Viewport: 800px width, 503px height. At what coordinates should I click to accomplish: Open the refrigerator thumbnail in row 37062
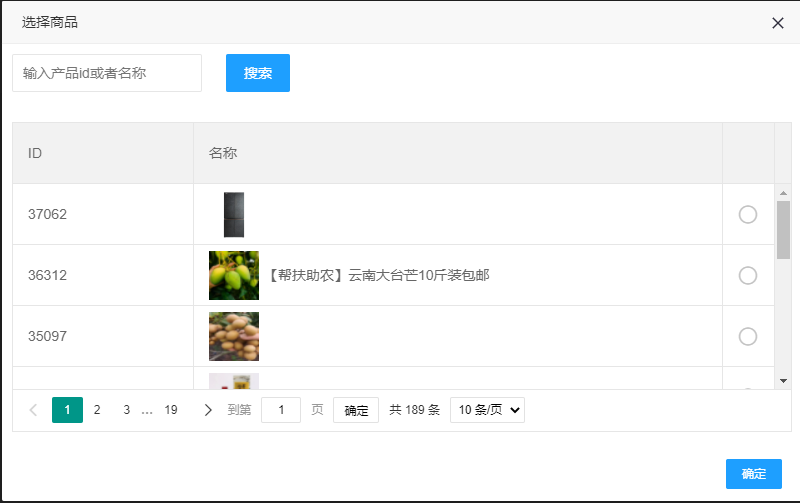(x=234, y=214)
